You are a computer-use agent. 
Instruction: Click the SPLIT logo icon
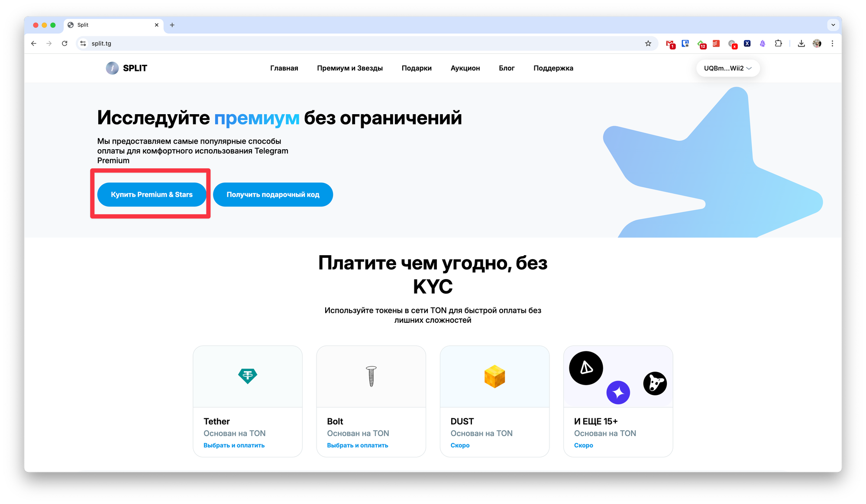point(112,68)
